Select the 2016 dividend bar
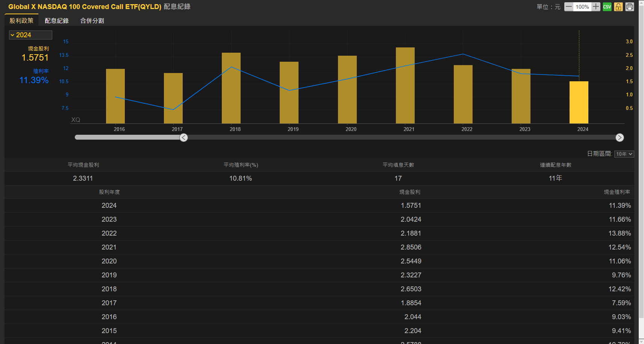Viewport: 644px width, 344px height. click(115, 96)
